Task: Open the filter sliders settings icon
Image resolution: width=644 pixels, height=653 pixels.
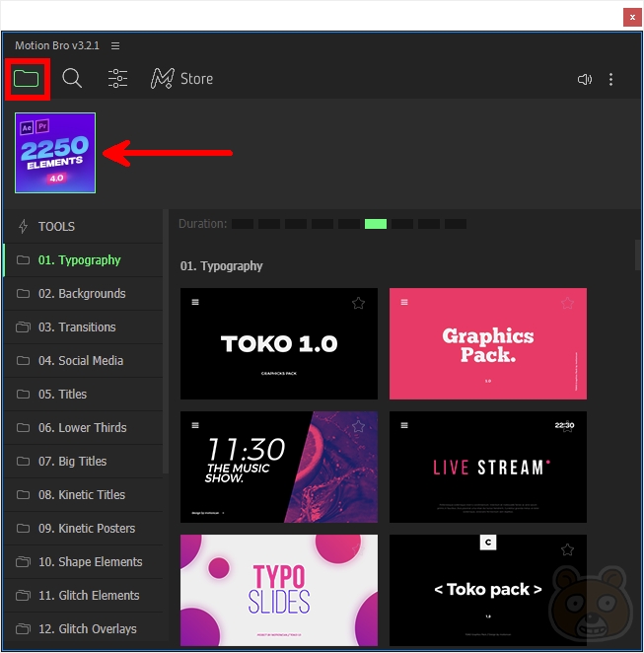Action: pyautogui.click(x=117, y=78)
